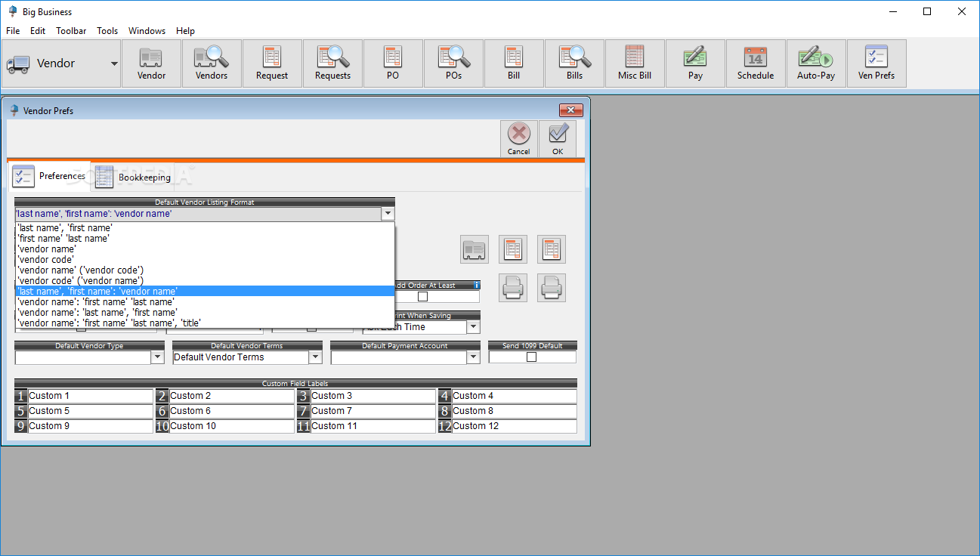980x556 pixels.
Task: Launch the Auto-Pay toolbar icon
Action: coord(816,63)
